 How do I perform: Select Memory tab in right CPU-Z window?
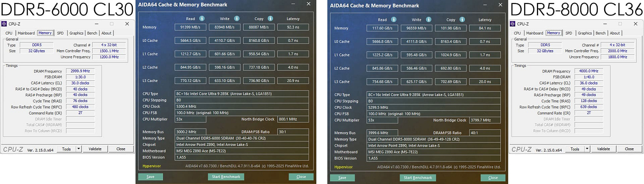point(553,33)
